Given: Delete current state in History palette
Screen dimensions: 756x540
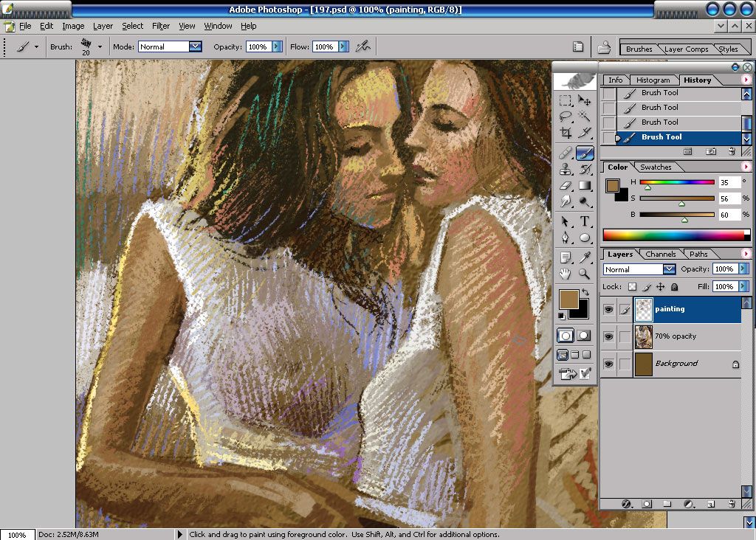Looking at the screenshot, I should pos(732,151).
